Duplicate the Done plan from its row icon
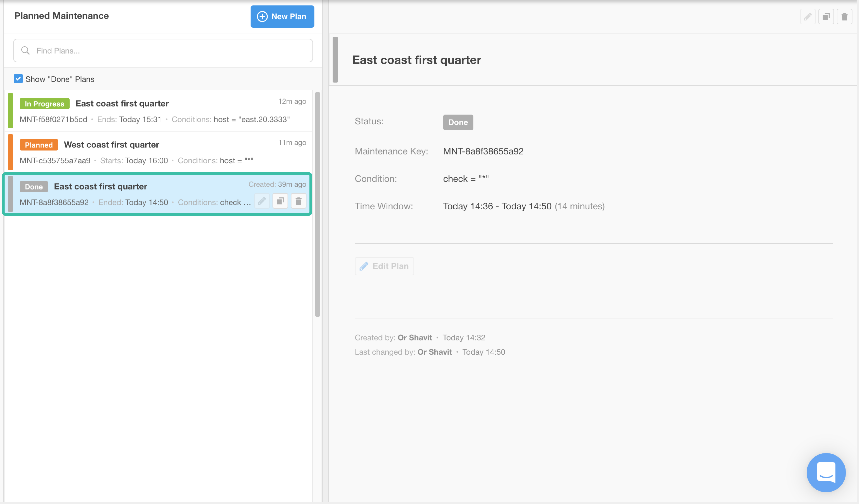This screenshot has width=859, height=504. (280, 201)
